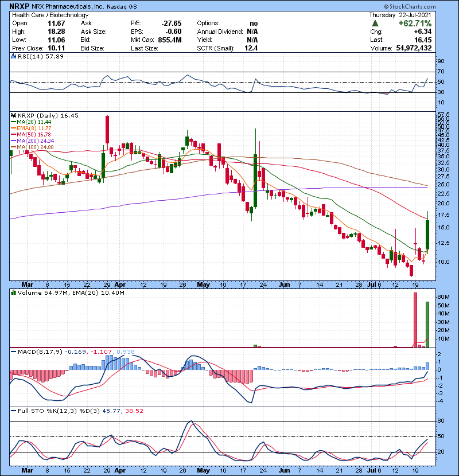The height and width of the screenshot is (476, 459).
Task: Click the Jul label on the price chart axis
Action: tap(371, 285)
